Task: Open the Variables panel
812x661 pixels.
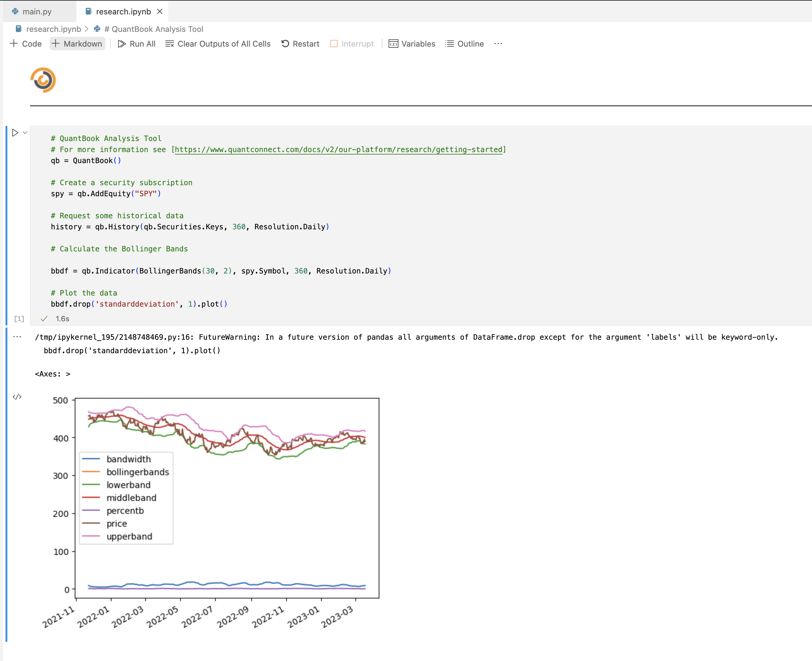Action: click(x=412, y=44)
